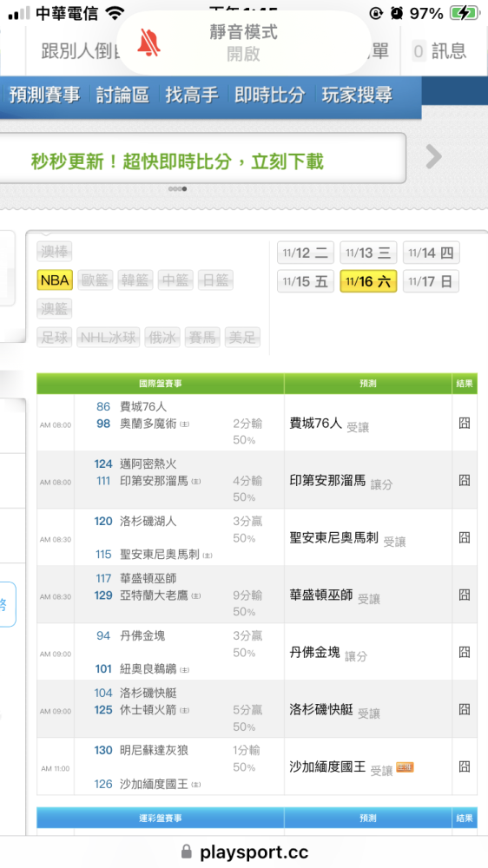Select the NBA league filter
Image resolution: width=488 pixels, height=868 pixels.
pos(55,280)
